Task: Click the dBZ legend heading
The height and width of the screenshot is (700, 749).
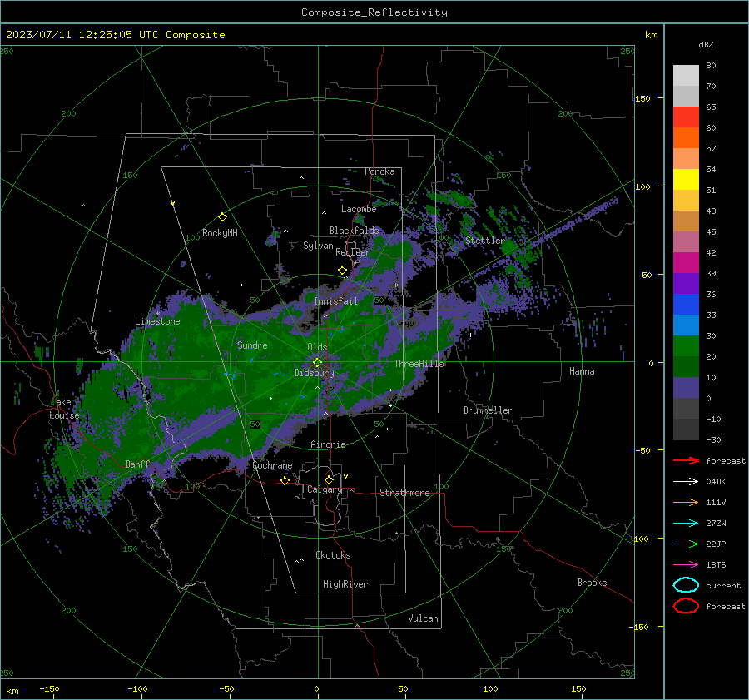Action: [x=706, y=44]
